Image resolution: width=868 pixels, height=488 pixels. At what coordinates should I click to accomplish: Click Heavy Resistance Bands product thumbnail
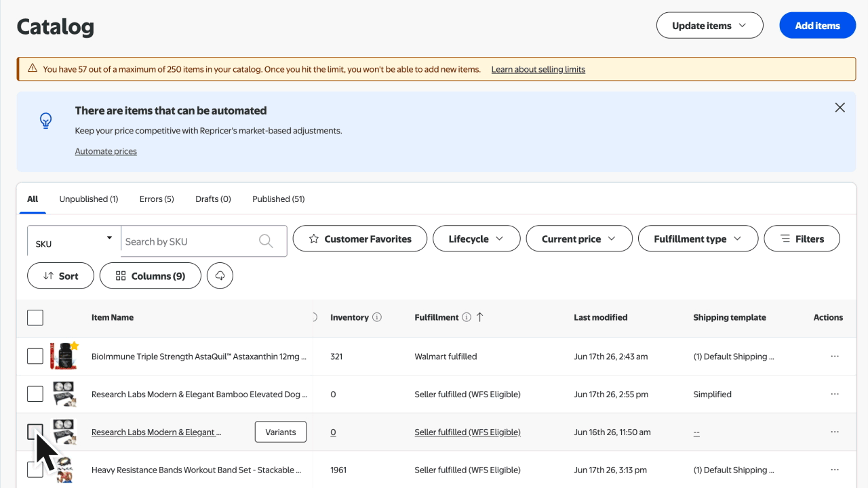pyautogui.click(x=64, y=470)
